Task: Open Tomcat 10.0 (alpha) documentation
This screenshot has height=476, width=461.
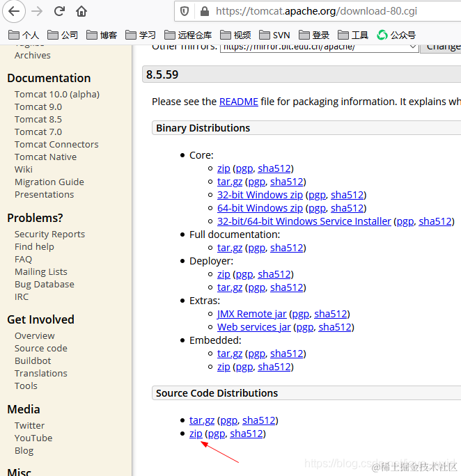Action: (57, 95)
